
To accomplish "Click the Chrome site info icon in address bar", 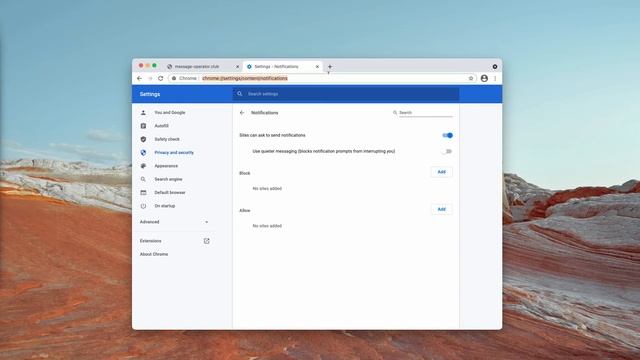I will [x=174, y=78].
